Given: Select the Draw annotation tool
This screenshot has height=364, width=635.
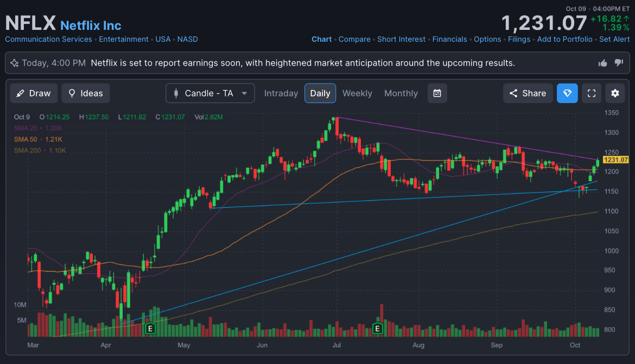Looking at the screenshot, I should (x=33, y=93).
